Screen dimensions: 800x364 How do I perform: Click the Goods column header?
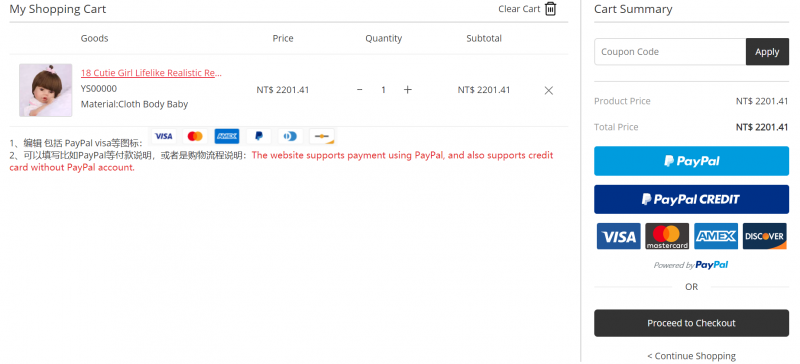94,38
